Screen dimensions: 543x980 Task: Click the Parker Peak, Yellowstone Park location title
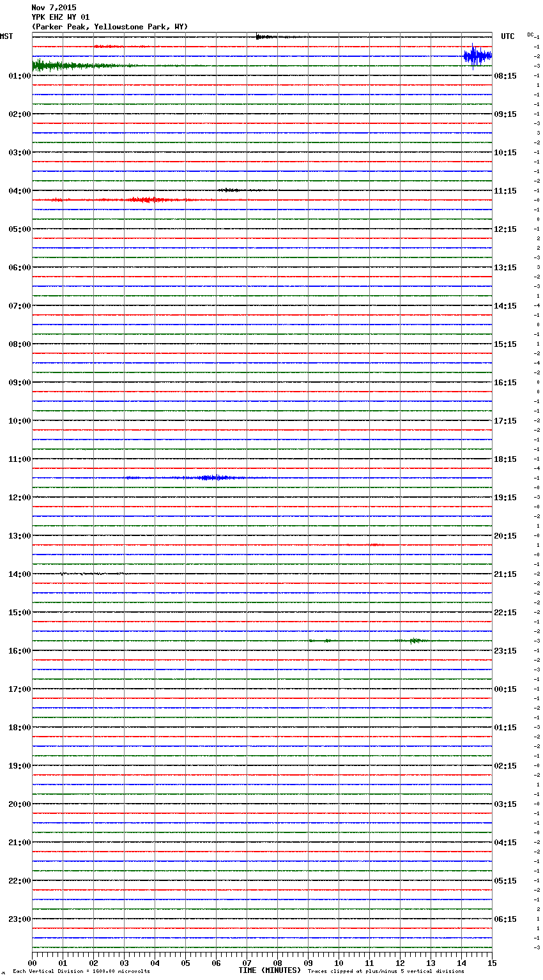coord(110,27)
